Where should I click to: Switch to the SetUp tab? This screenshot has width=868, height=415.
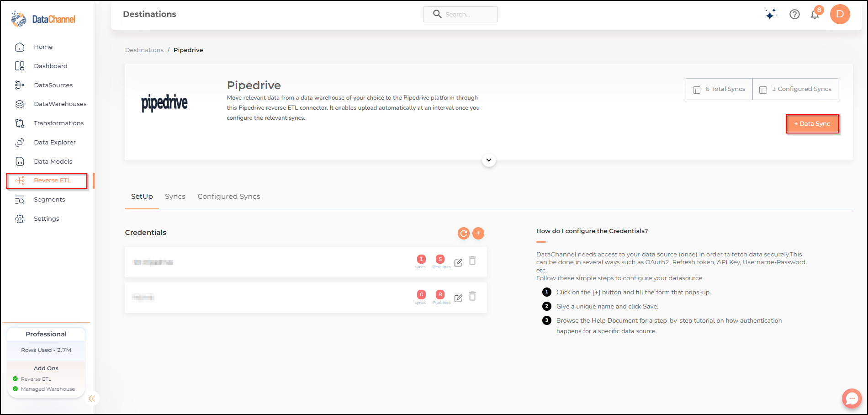(142, 197)
